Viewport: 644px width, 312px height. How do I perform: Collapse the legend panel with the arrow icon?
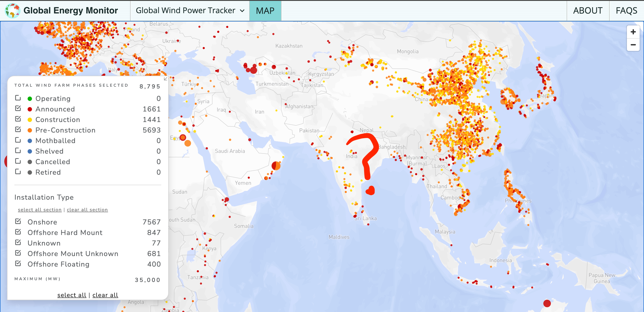tap(165, 79)
